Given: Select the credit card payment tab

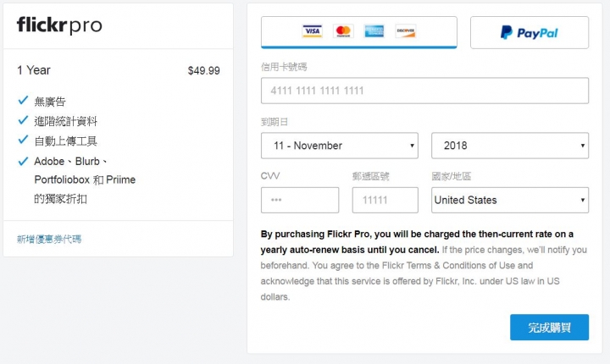Looking at the screenshot, I should [359, 32].
